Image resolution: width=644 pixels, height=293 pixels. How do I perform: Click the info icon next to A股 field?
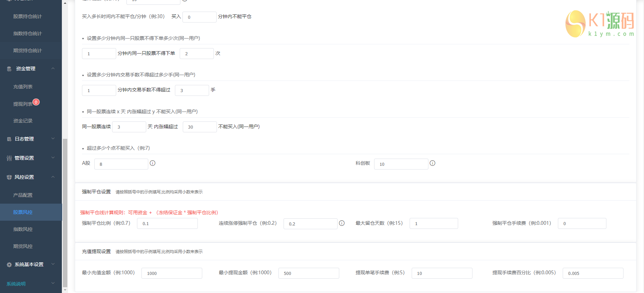pos(153,163)
